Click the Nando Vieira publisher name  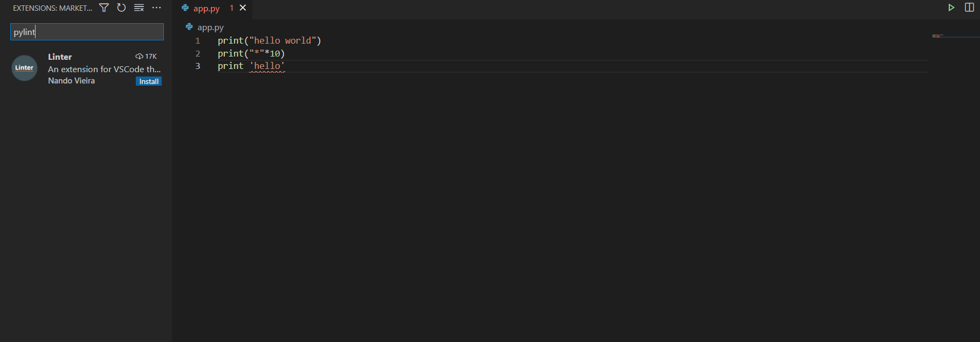(x=71, y=81)
